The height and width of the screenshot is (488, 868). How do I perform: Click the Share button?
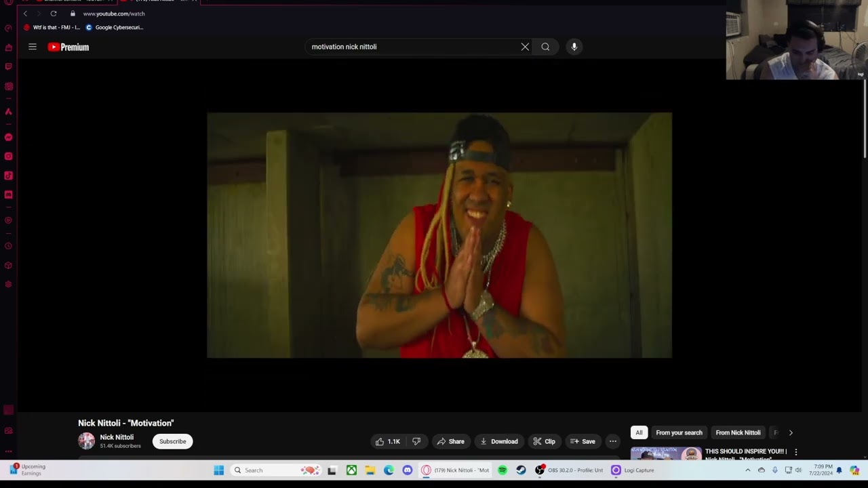tap(451, 441)
